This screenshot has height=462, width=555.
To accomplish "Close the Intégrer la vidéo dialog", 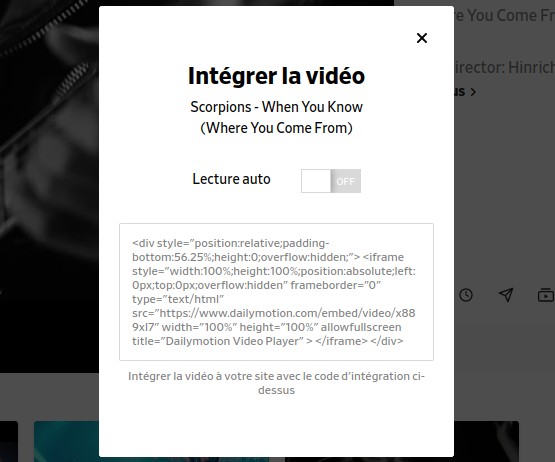I will tap(422, 38).
